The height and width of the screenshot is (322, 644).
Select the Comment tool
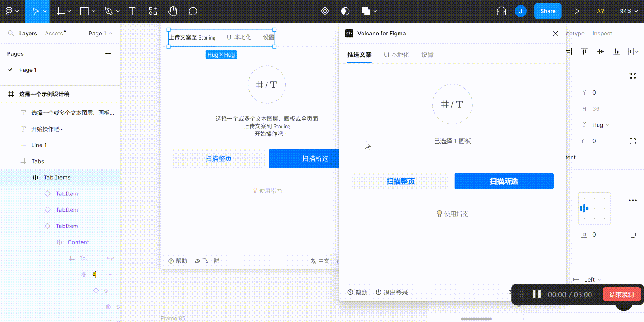(x=193, y=11)
